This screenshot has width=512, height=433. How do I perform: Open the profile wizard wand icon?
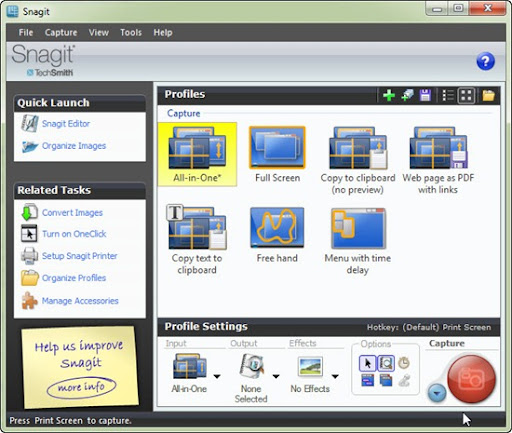[407, 95]
